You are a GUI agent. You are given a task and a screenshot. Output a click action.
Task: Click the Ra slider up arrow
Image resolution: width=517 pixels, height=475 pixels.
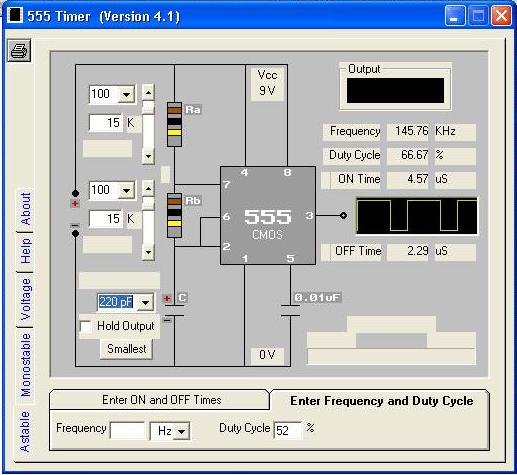[x=148, y=92]
